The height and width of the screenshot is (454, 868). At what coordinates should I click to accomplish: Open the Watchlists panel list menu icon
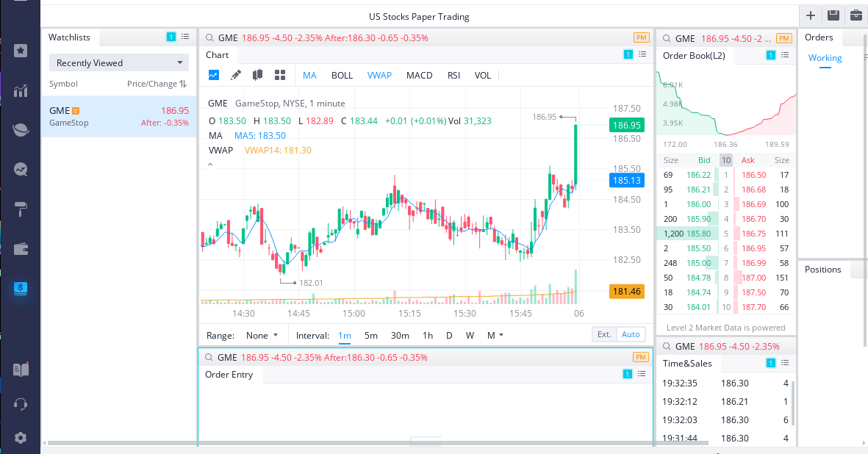(185, 37)
